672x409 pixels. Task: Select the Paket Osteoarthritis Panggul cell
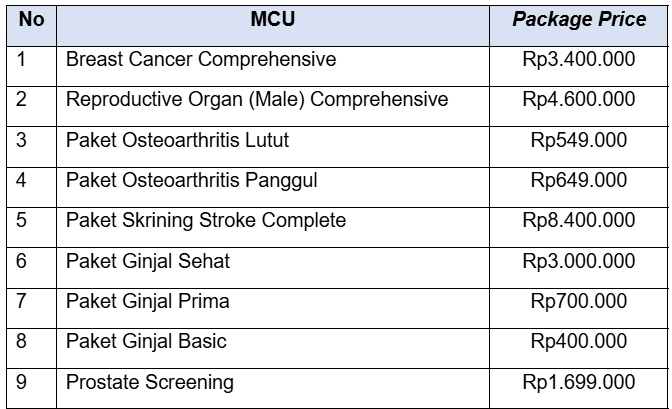tap(273, 187)
